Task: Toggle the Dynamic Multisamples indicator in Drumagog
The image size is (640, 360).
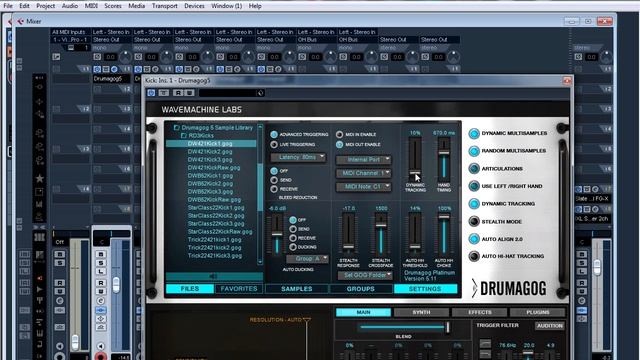Action: click(x=474, y=133)
